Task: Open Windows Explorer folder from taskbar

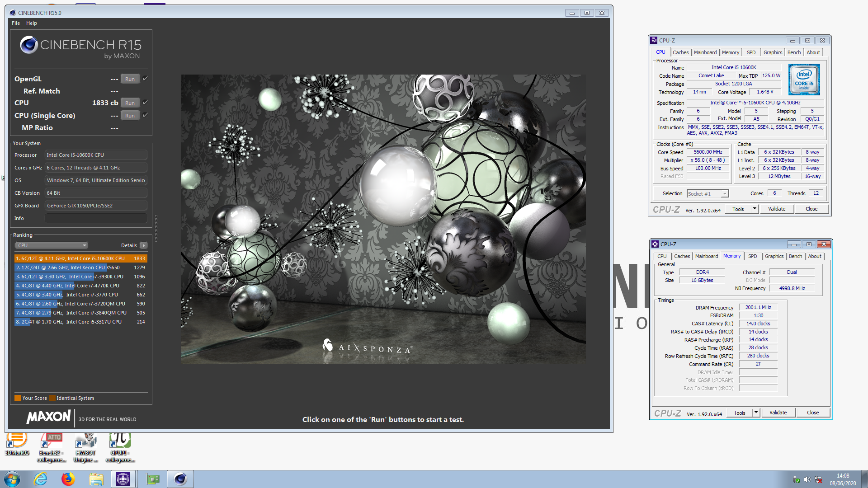Action: click(96, 479)
